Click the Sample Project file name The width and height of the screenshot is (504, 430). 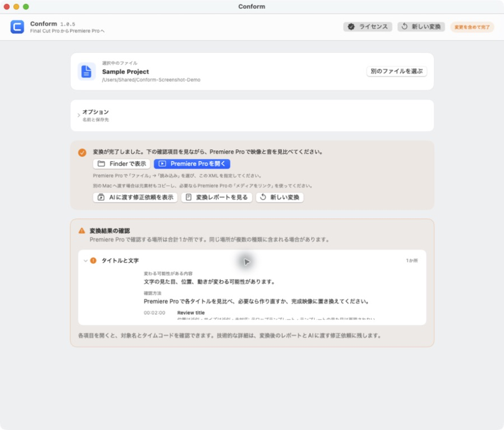(x=125, y=72)
